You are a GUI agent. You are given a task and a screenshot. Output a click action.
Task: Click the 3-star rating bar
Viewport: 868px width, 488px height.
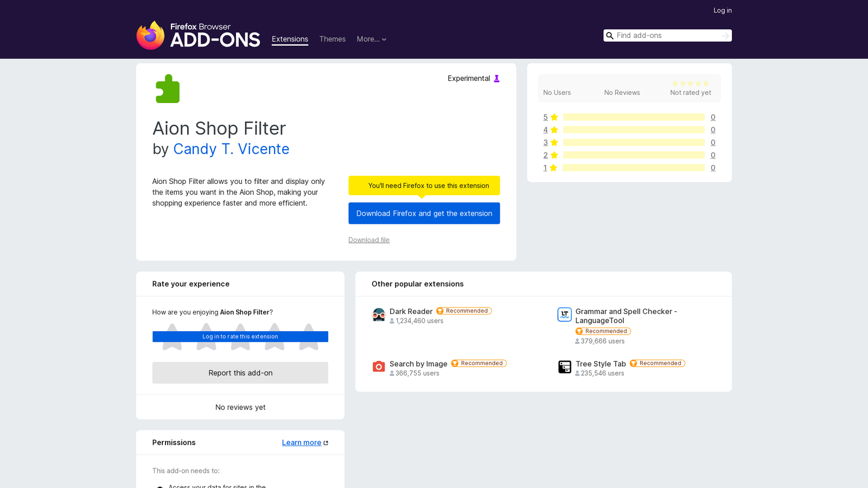(634, 143)
